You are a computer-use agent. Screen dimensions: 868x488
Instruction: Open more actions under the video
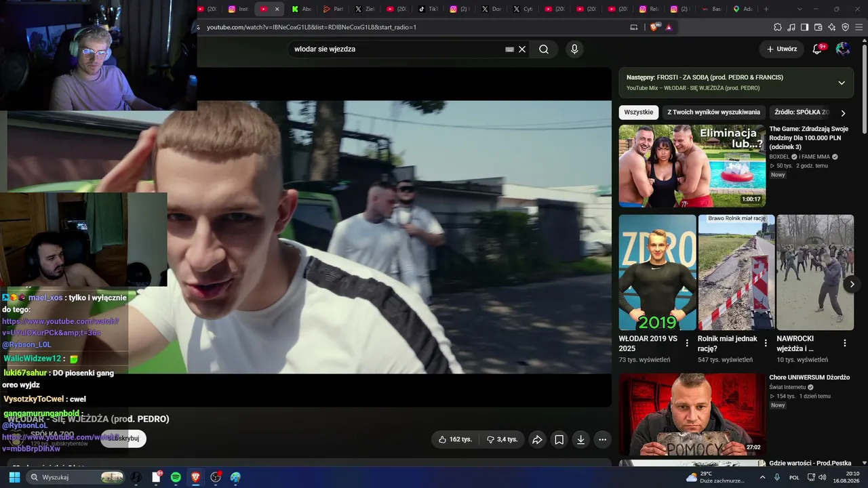[602, 439]
